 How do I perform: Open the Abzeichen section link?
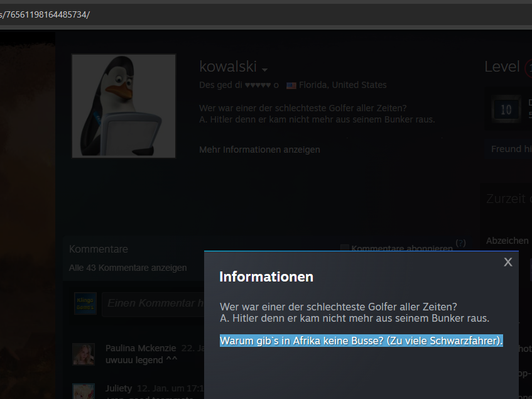point(507,241)
